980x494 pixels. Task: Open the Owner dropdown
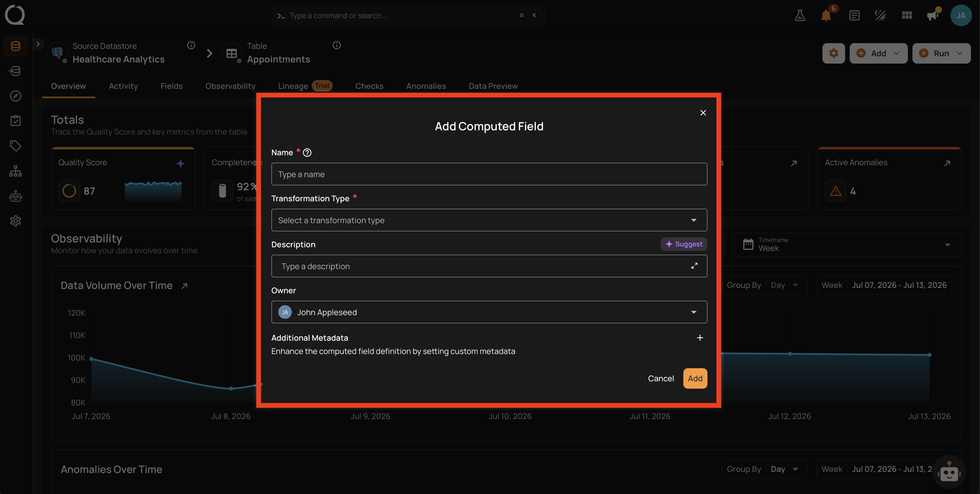click(489, 312)
